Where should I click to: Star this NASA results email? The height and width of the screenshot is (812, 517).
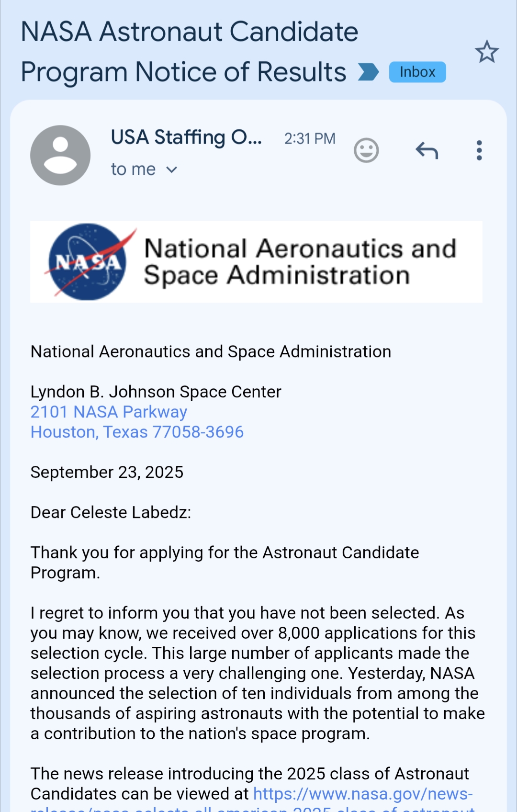pos(486,52)
